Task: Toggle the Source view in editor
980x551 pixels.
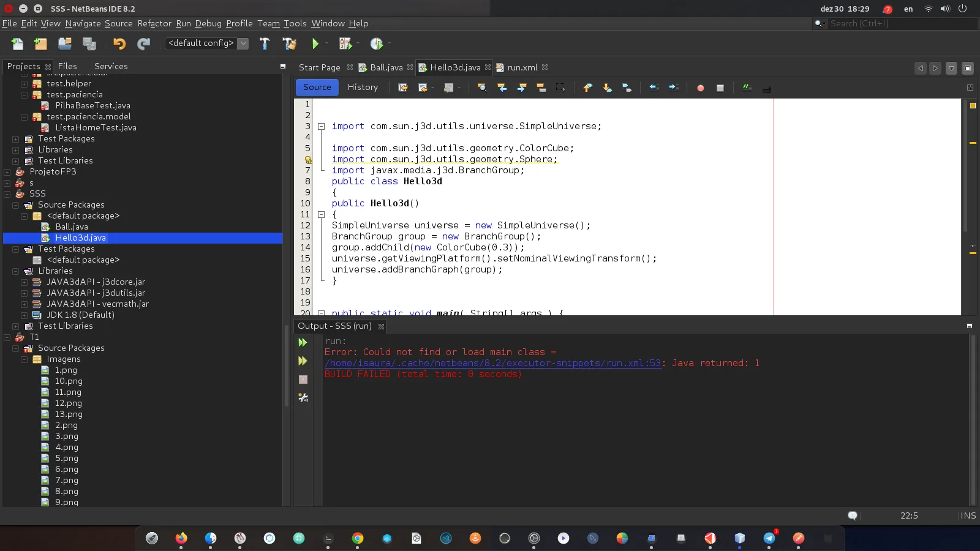Action: click(x=317, y=88)
